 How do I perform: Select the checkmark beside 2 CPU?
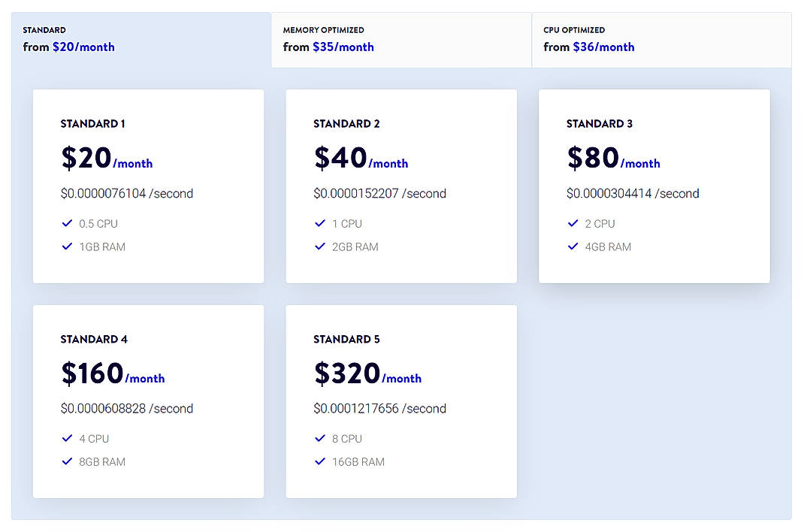pyautogui.click(x=573, y=223)
